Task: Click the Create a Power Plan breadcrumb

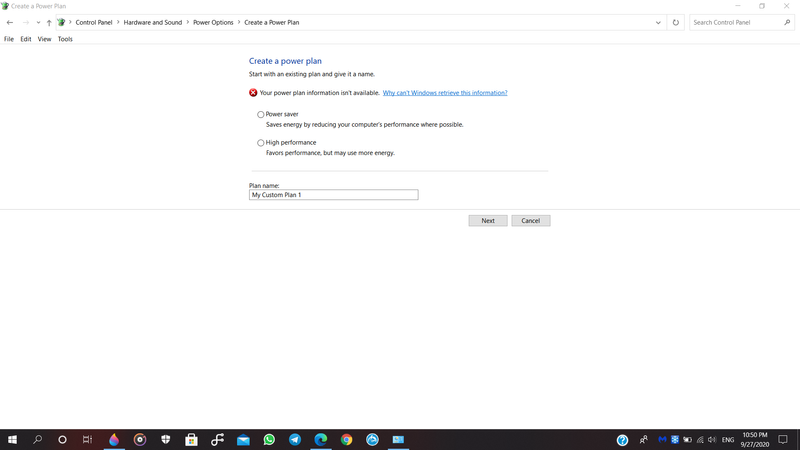Action: (271, 22)
